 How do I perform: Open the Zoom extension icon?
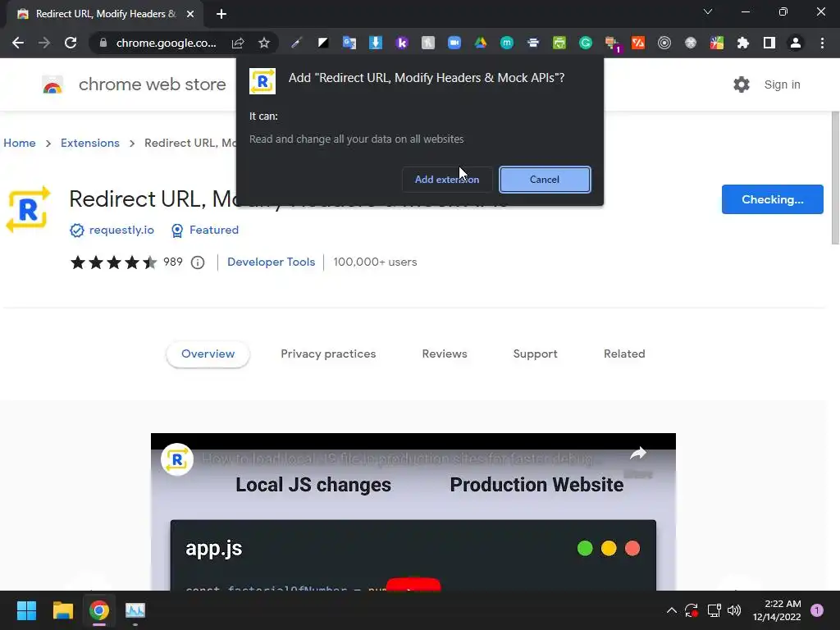pos(454,43)
